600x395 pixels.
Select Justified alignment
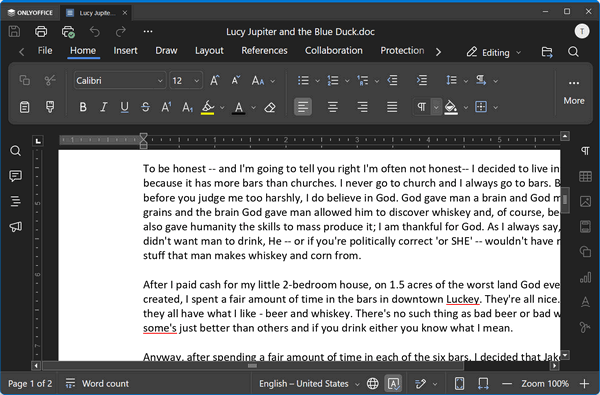point(392,107)
